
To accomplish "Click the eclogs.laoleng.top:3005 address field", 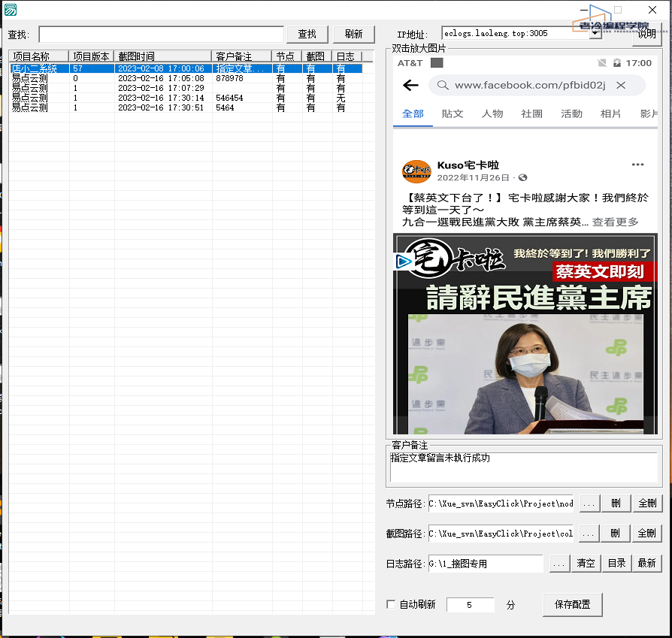I will 515,33.
